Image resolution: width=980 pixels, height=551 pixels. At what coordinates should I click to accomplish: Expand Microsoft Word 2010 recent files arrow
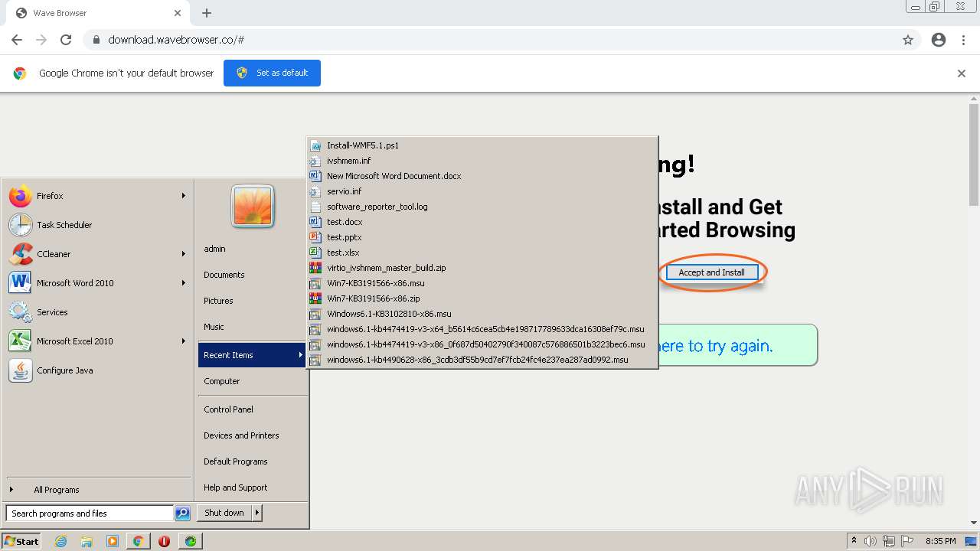click(x=184, y=283)
